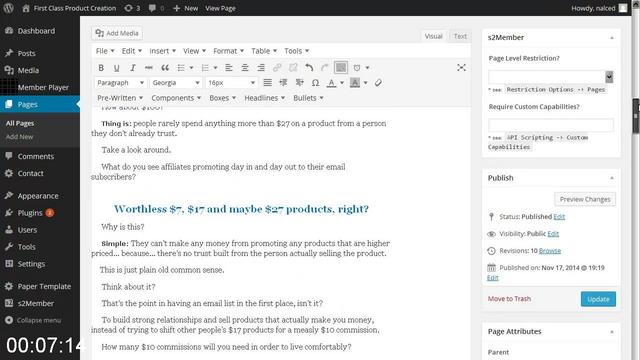Screen dimensions: 640x360
Task: Collapse the Page Attributes panel
Action: pyautogui.click(x=611, y=332)
